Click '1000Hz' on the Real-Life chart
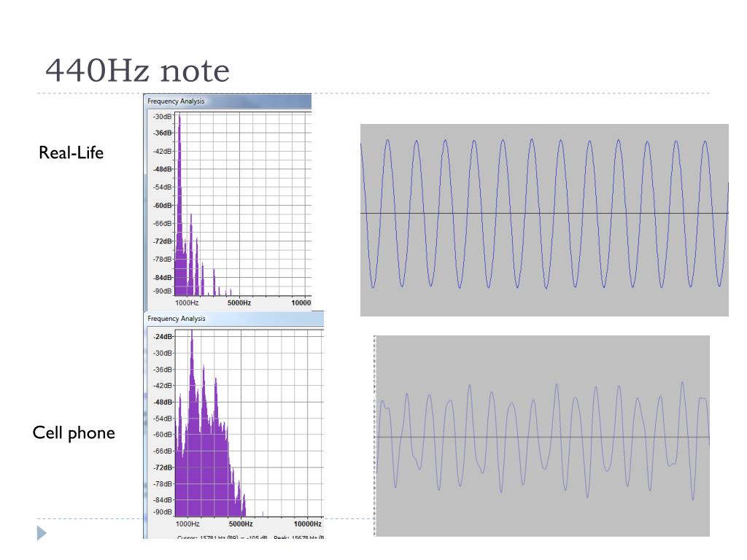747x560 pixels. point(187,303)
